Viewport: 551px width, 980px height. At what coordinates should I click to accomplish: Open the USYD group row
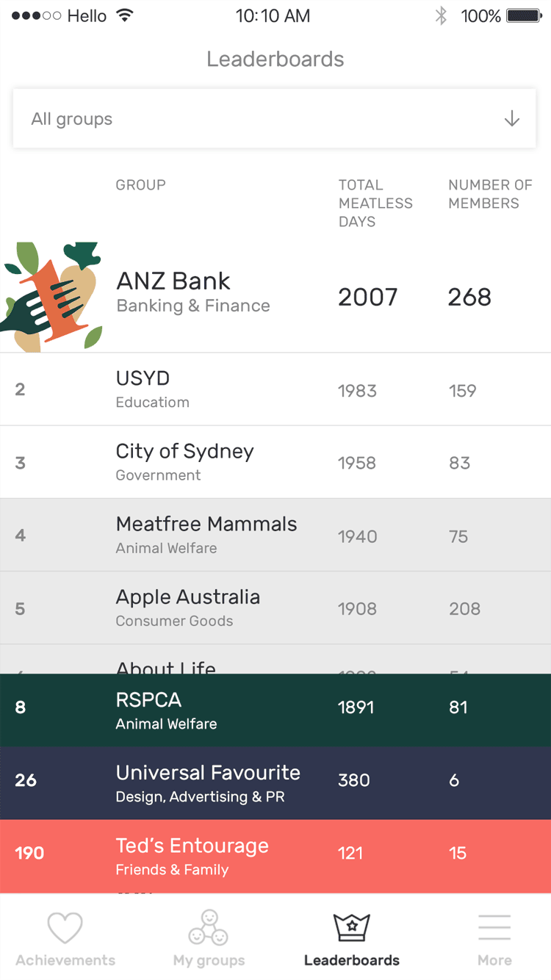coord(275,389)
